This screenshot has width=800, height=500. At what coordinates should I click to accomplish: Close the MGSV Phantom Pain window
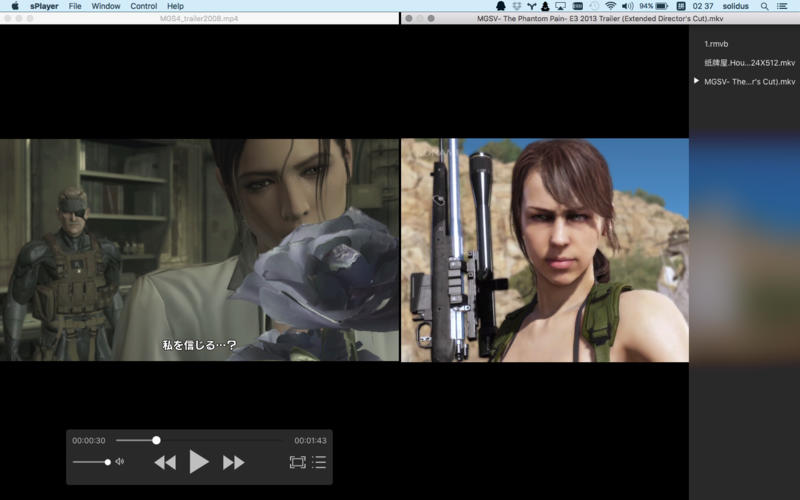point(409,18)
